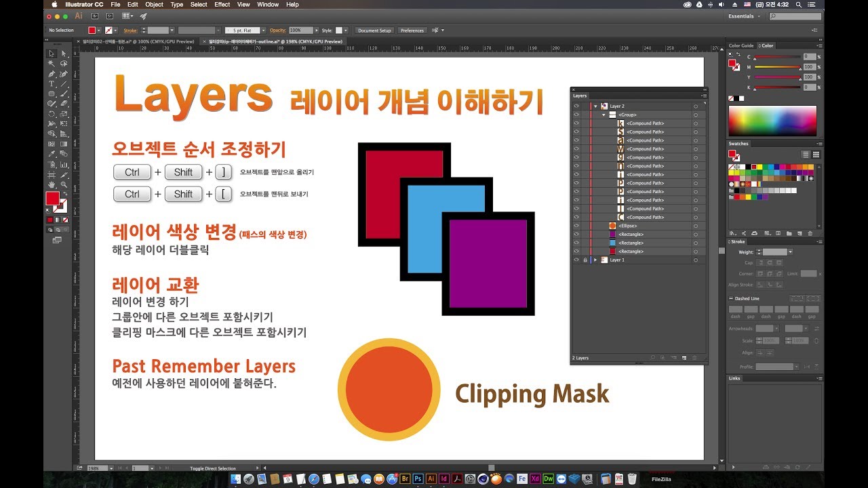Open Swatch Libraries menu icon

coord(732,233)
